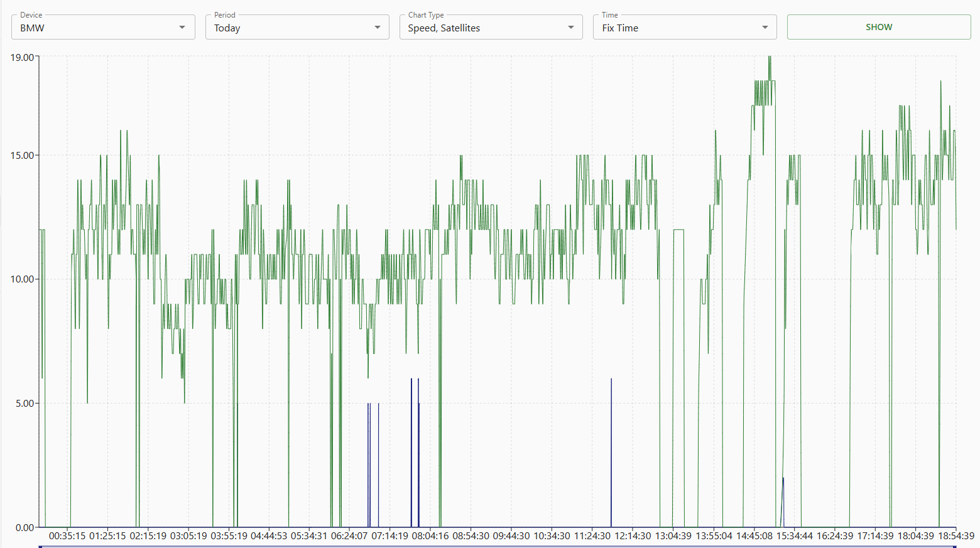This screenshot has width=980, height=548.
Task: Click the 18:54:39 label on time axis
Action: point(956,536)
